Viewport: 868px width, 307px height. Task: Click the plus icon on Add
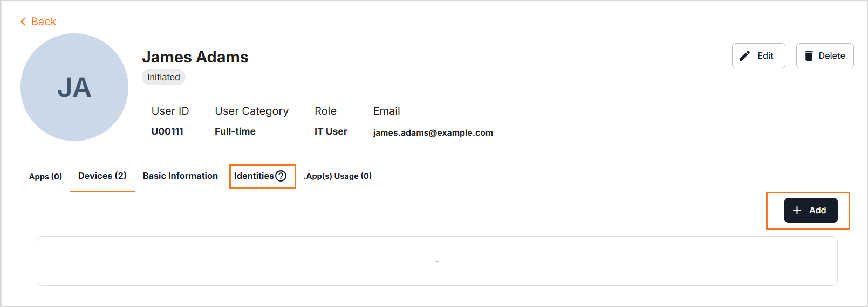(797, 211)
